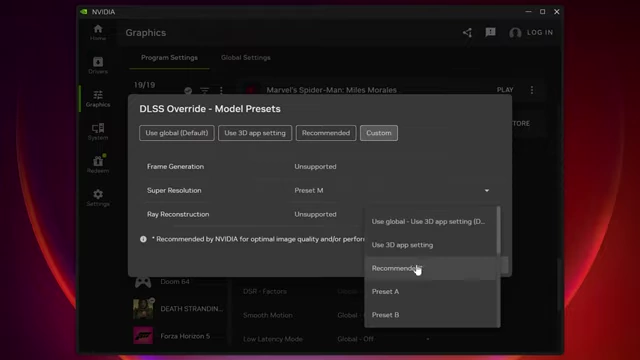Click the LOG IN link
The image size is (640, 360).
540,32
